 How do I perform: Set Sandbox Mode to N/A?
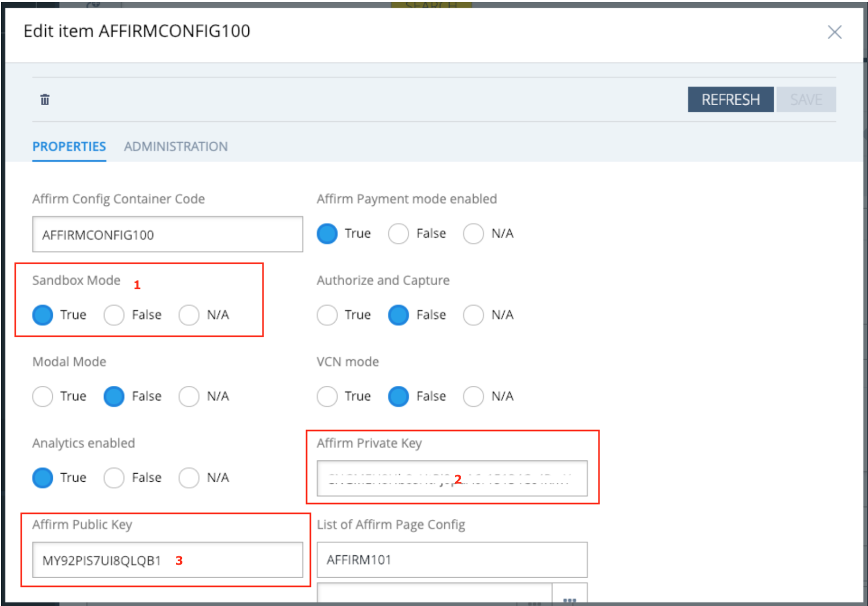(x=189, y=315)
